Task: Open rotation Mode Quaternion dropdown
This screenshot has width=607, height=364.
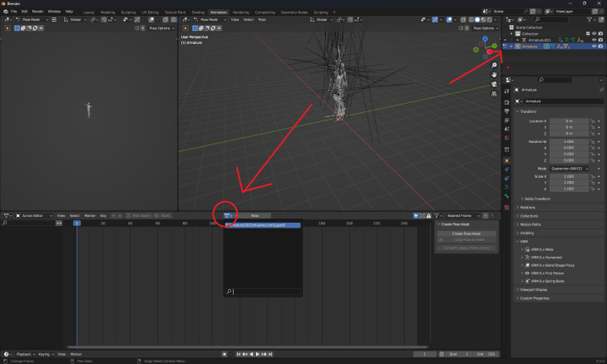Action: [570, 168]
